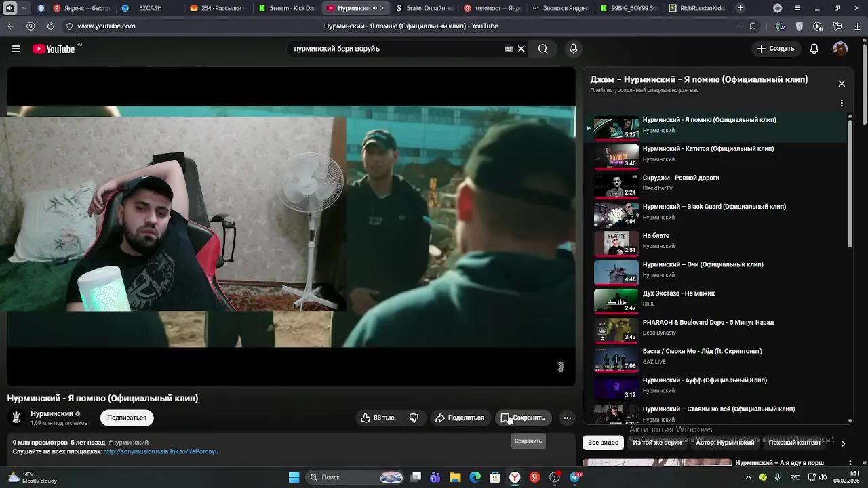Open the YouTube guide hamburger menu
The height and width of the screenshot is (488, 868).
pyautogui.click(x=16, y=49)
